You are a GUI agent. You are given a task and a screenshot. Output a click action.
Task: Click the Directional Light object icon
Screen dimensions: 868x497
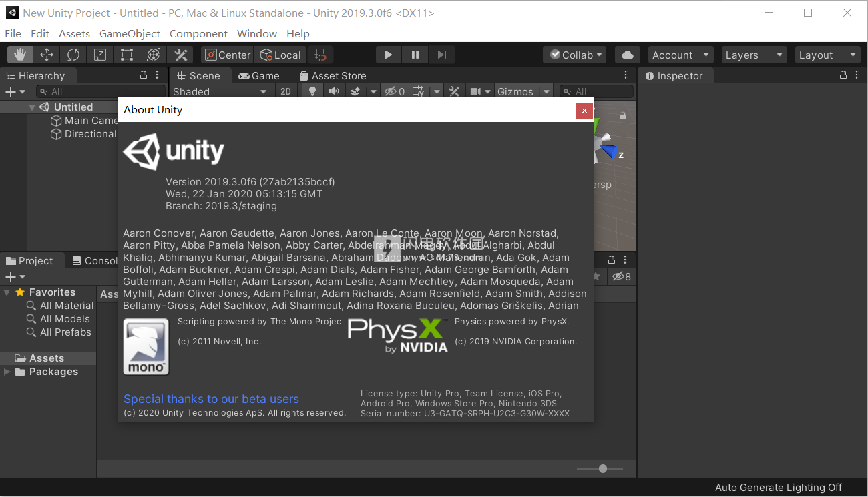tap(56, 134)
